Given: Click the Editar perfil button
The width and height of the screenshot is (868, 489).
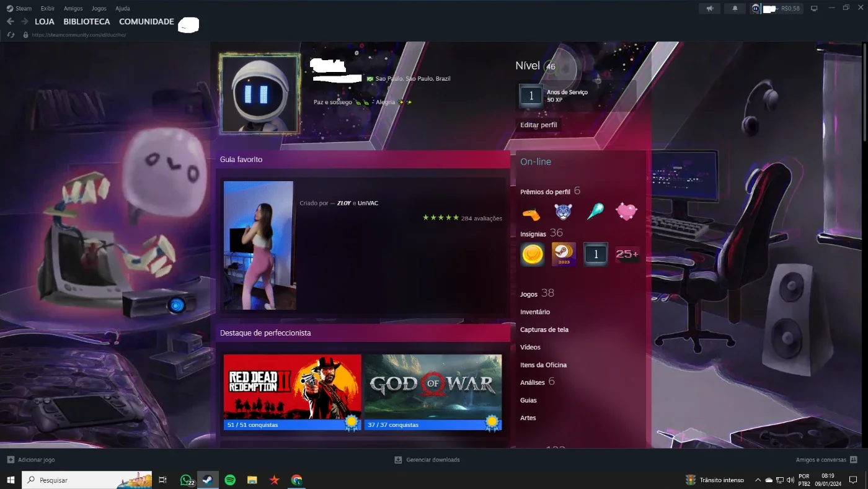Looking at the screenshot, I should [x=538, y=125].
